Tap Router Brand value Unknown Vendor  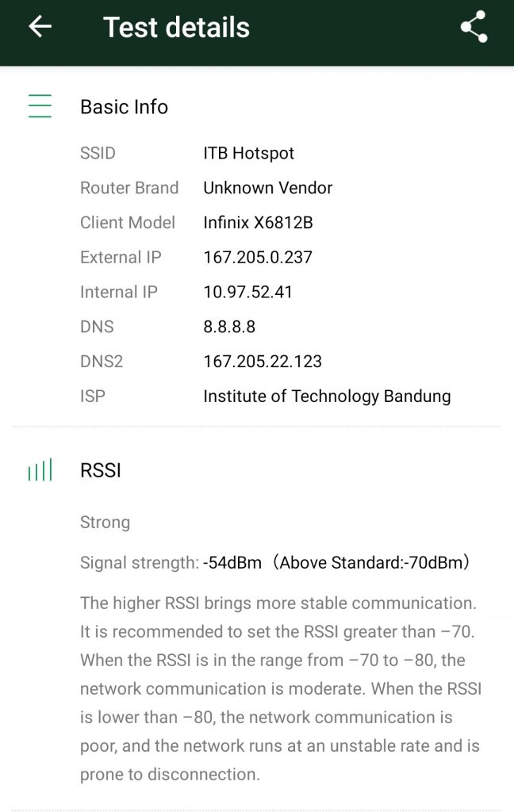pos(267,188)
